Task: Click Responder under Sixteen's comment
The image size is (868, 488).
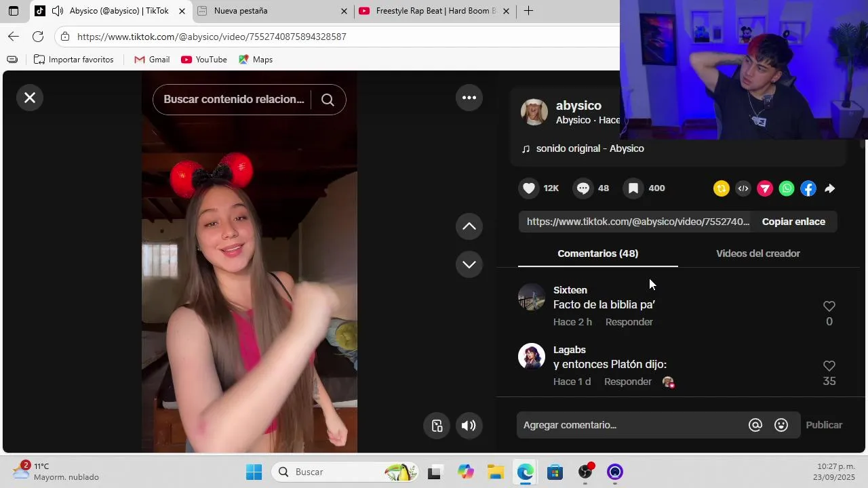Action: [629, 322]
